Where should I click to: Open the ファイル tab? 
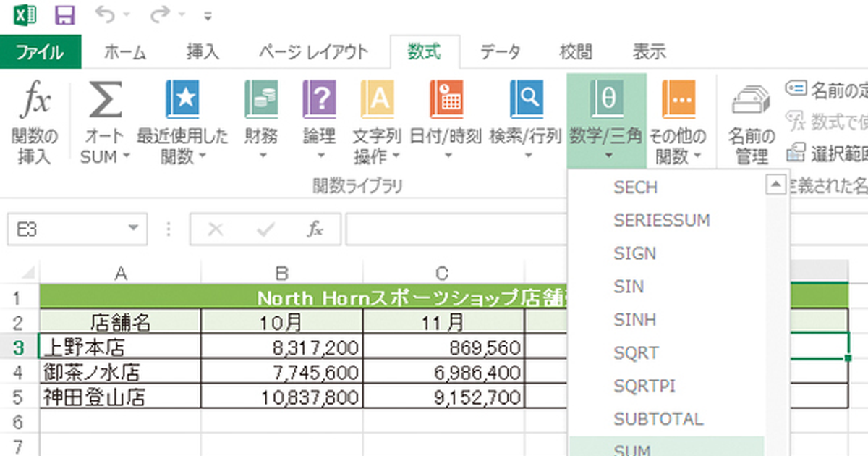pyautogui.click(x=41, y=52)
